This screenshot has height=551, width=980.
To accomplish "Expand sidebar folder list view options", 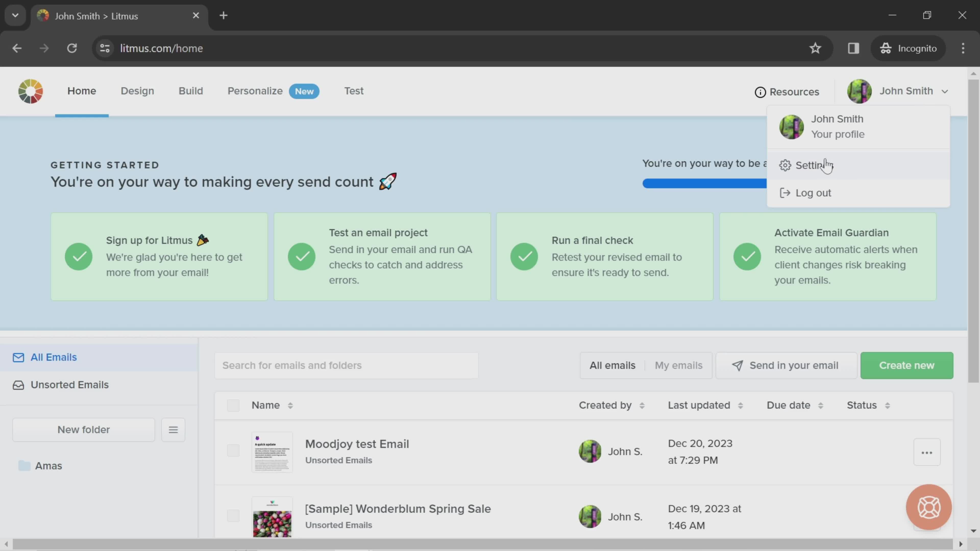I will coord(173,429).
